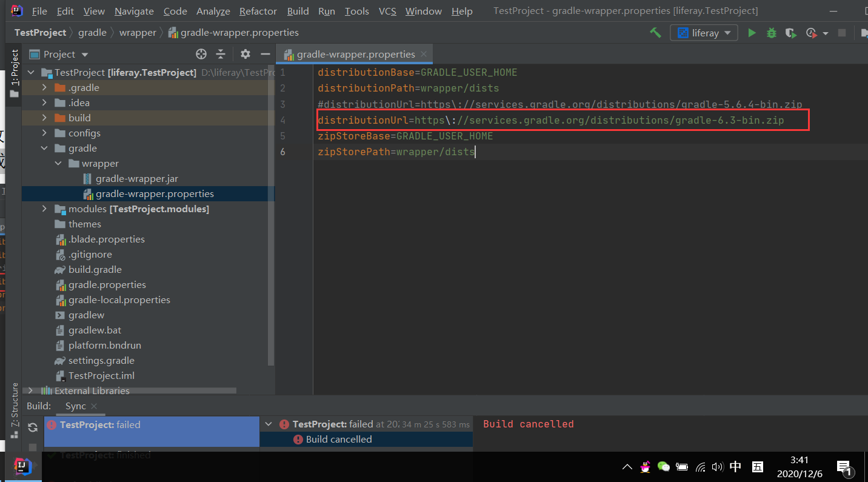The height and width of the screenshot is (482, 868).
Task: Click wrapper breadcrumb in navigation bar
Action: 138,33
